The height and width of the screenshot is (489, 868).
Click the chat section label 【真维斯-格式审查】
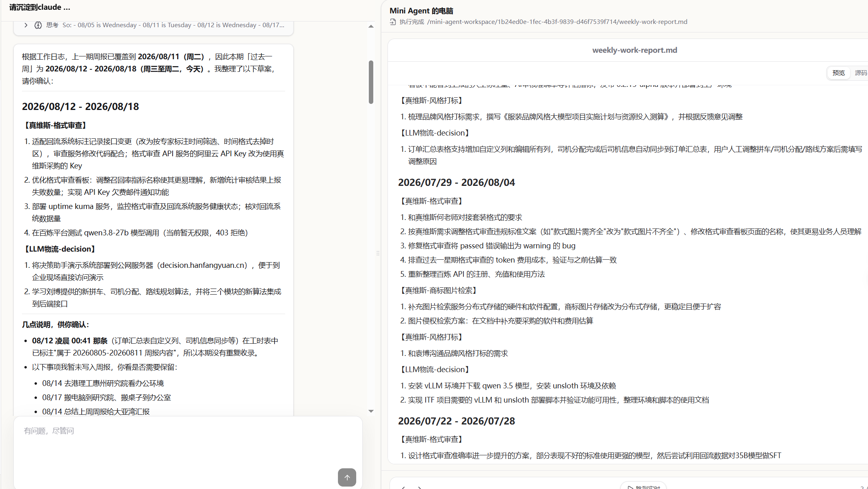coord(55,125)
